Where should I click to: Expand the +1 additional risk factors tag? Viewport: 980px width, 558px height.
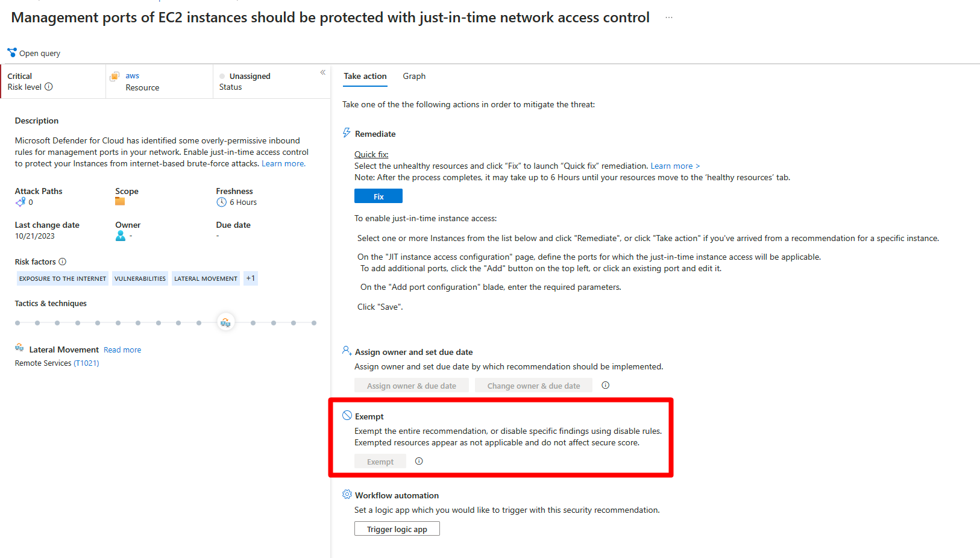click(x=251, y=278)
